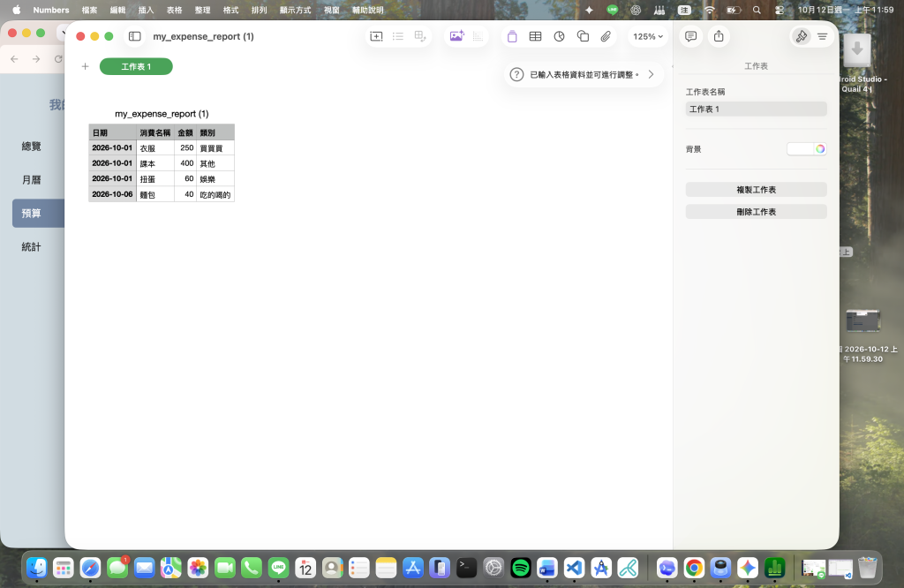Screen dimensions: 904x588
Task: Open the 輔助說明 menu
Action: pos(368,10)
